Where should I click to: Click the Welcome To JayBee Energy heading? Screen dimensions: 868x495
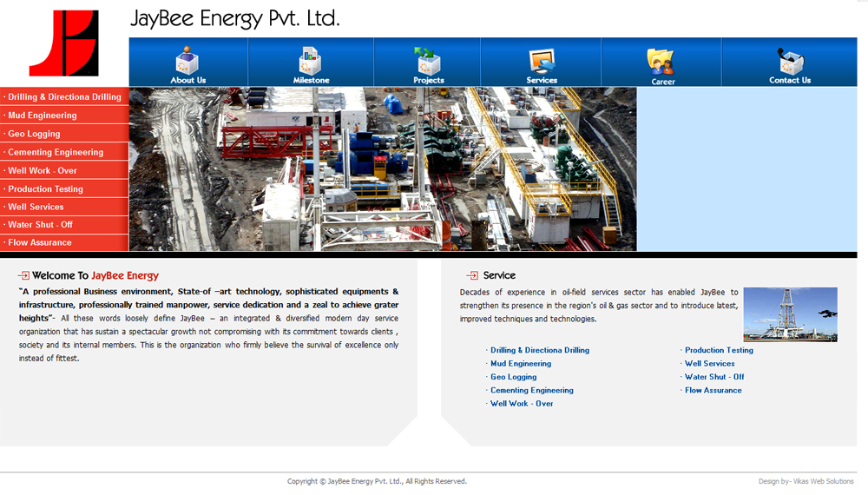click(95, 275)
